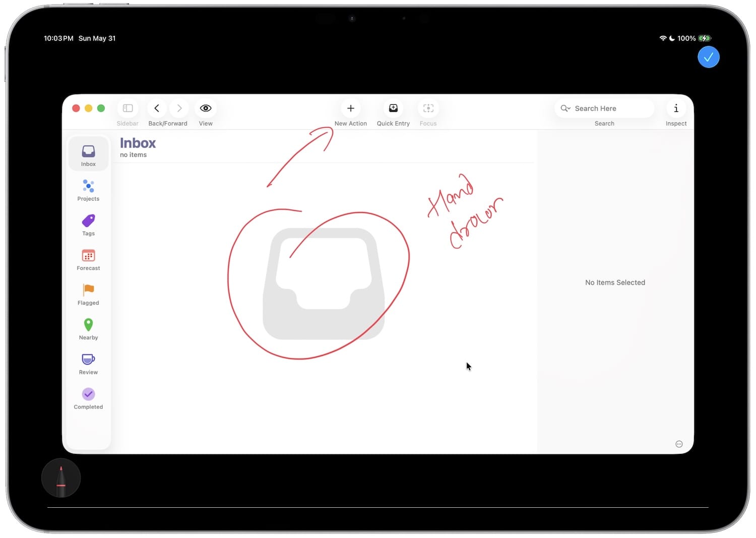Open the Tags perspective

coord(88,225)
